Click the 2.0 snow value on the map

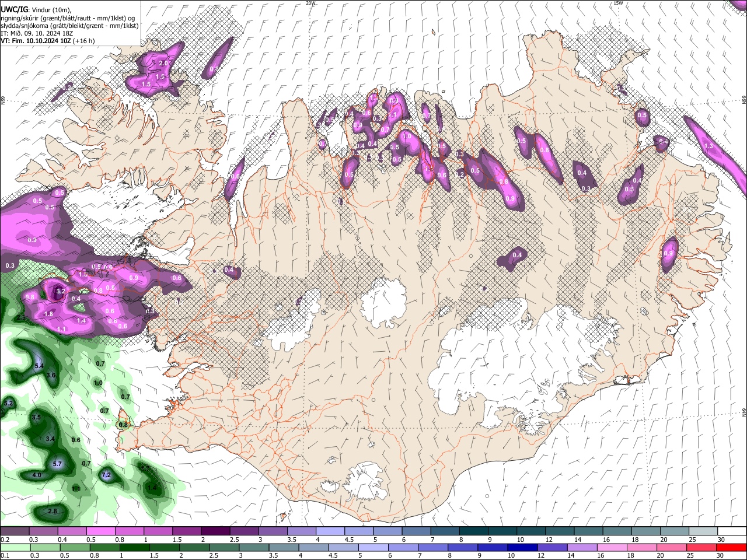tap(163, 63)
